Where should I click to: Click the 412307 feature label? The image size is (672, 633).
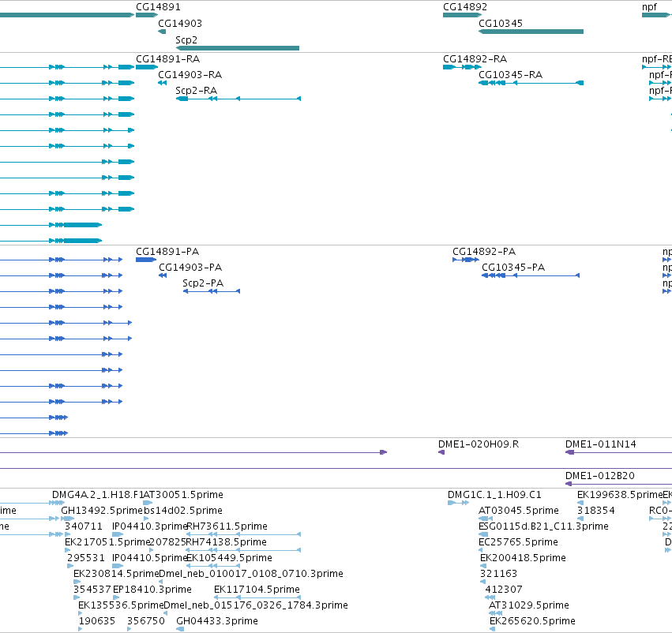[504, 590]
